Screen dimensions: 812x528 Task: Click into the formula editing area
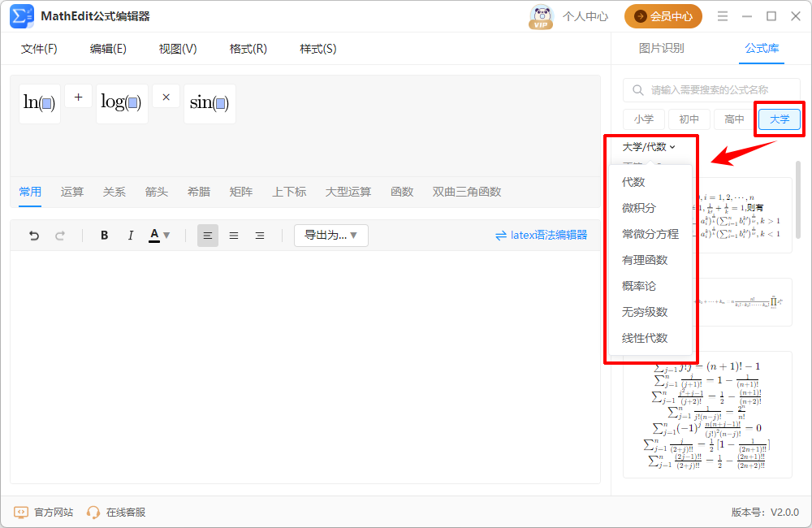(x=305, y=367)
